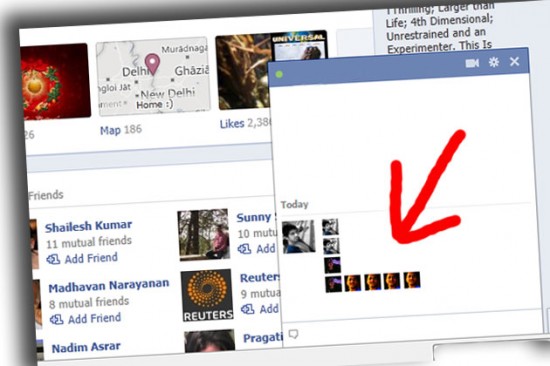Close the chat window
Screen dimensions: 550x366
(514, 61)
